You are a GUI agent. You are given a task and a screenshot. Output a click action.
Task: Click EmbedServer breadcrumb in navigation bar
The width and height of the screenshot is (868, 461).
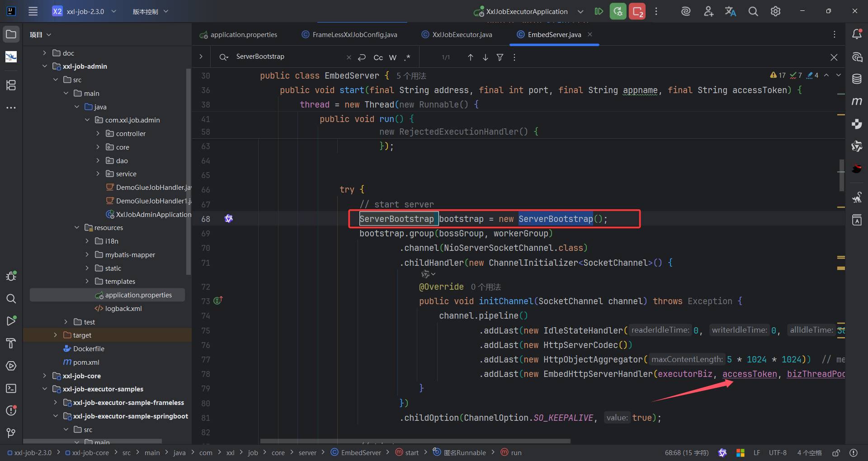point(356,452)
